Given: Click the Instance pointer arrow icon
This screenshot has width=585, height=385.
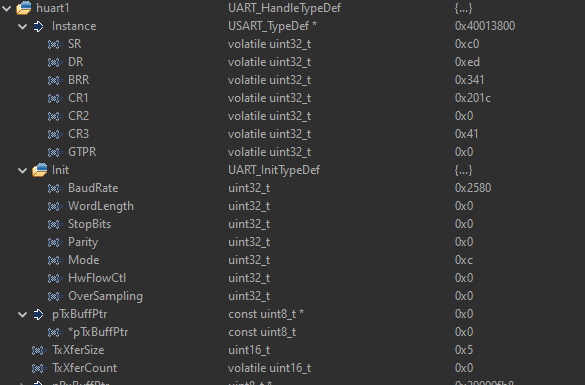Looking at the screenshot, I should coord(38,26).
